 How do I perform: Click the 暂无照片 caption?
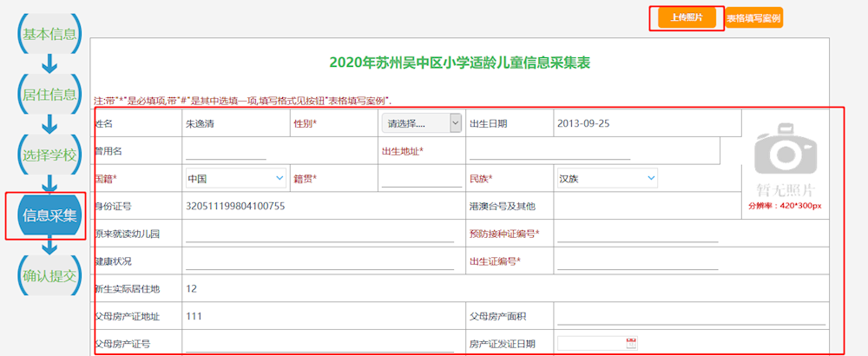(x=785, y=191)
